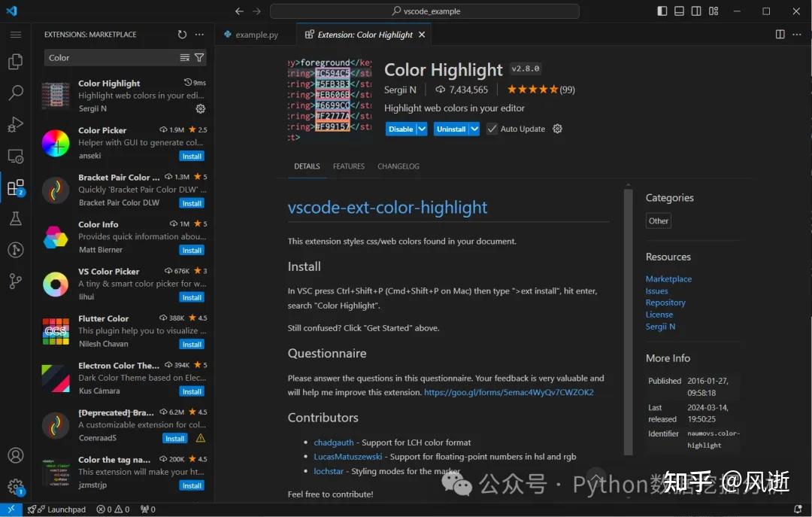Open notifications bell in status bar

[x=798, y=509]
